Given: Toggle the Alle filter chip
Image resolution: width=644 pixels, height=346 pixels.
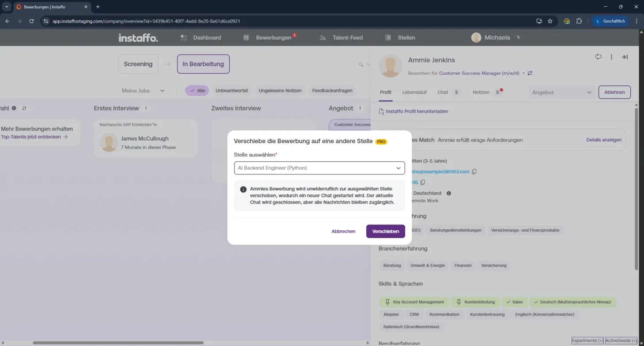Looking at the screenshot, I should pyautogui.click(x=197, y=91).
